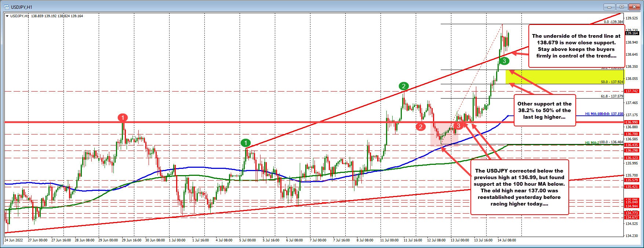
Task: Click the 134.230 price axis label
Action: click(x=632, y=236)
